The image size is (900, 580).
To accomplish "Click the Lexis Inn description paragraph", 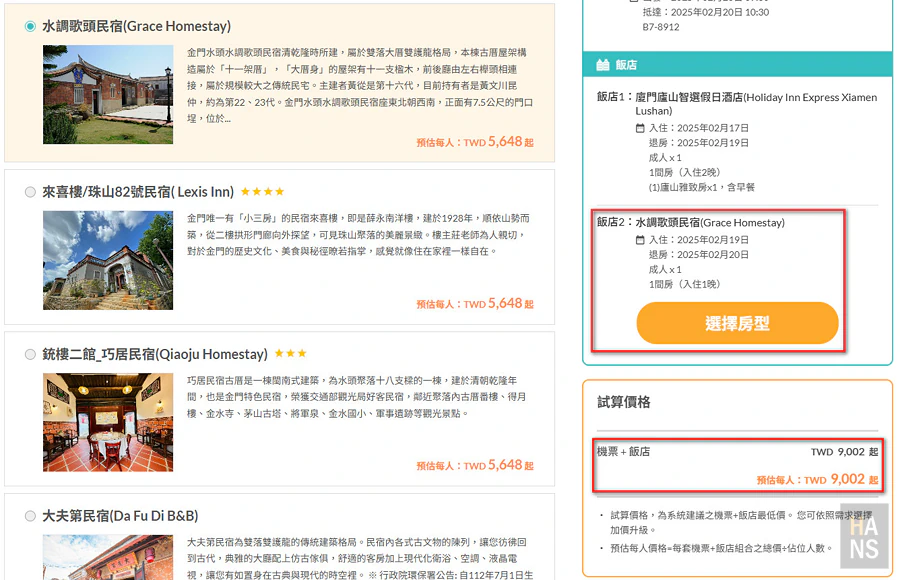I will coord(358,235).
